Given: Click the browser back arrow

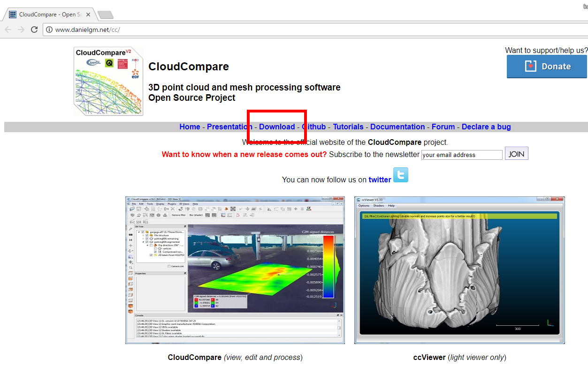Looking at the screenshot, I should pyautogui.click(x=8, y=30).
